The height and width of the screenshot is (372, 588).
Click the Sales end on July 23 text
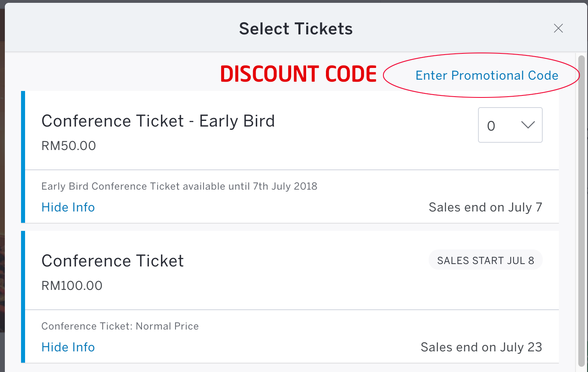[x=481, y=347]
